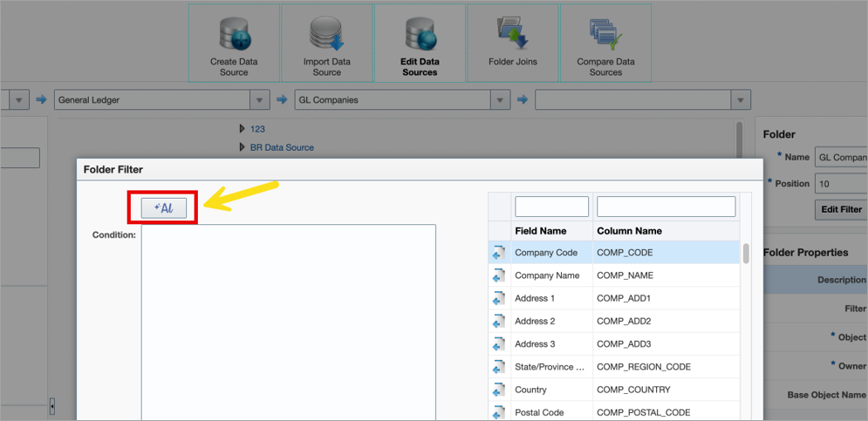The width and height of the screenshot is (868, 421).
Task: Open the GL Companies dropdown
Action: 501,100
